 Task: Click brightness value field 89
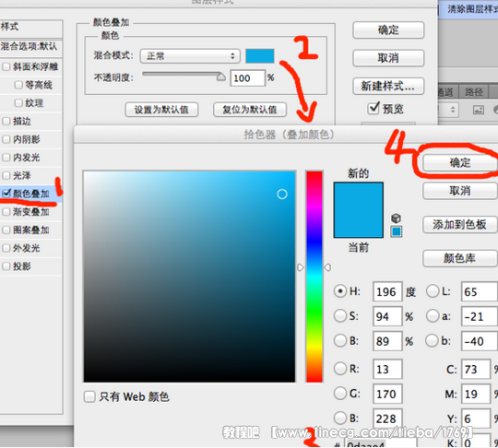pos(387,341)
